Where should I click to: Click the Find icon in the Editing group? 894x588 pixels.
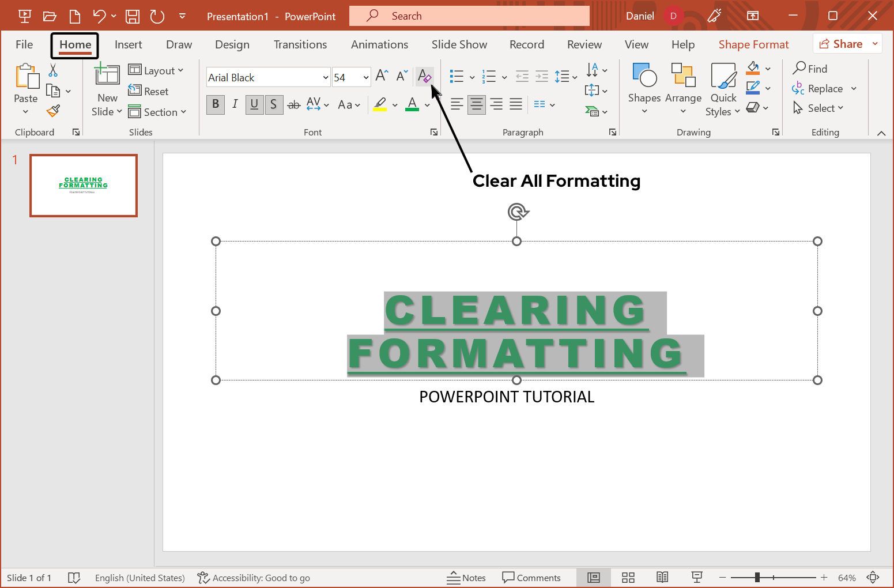[810, 68]
